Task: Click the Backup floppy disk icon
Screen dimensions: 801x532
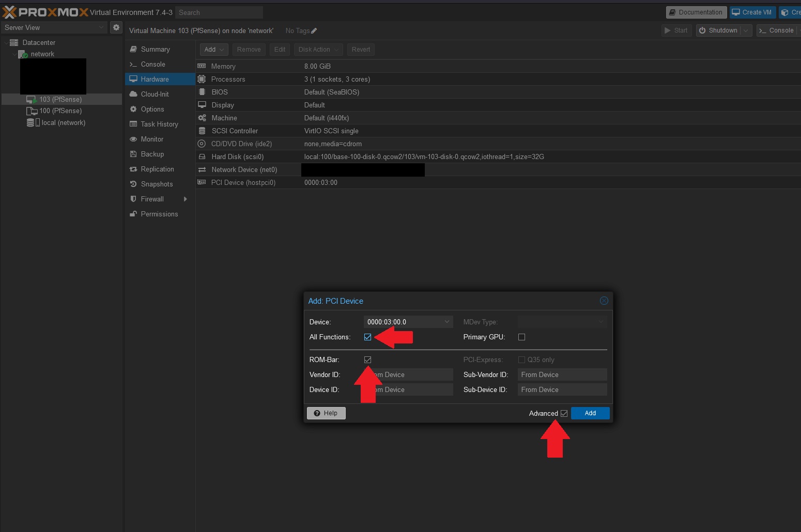Action: pos(133,154)
